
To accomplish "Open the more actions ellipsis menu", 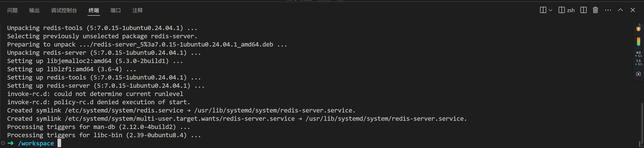I will [608, 10].
